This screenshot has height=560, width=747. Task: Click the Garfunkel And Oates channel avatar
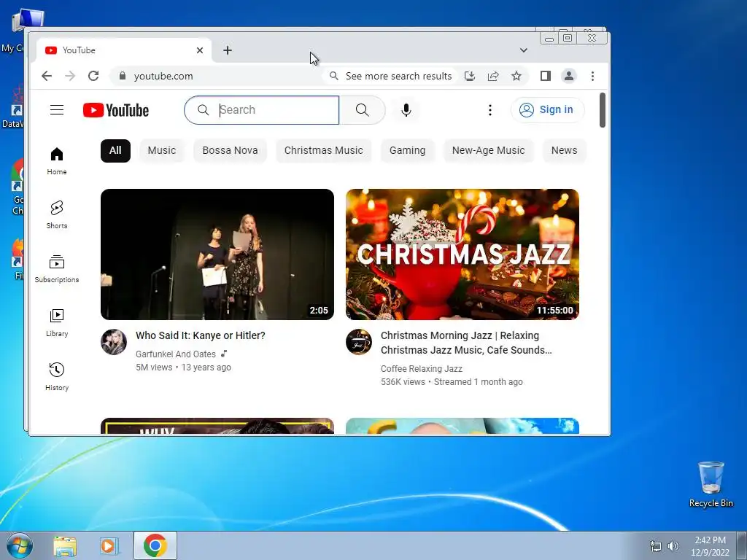pos(114,342)
